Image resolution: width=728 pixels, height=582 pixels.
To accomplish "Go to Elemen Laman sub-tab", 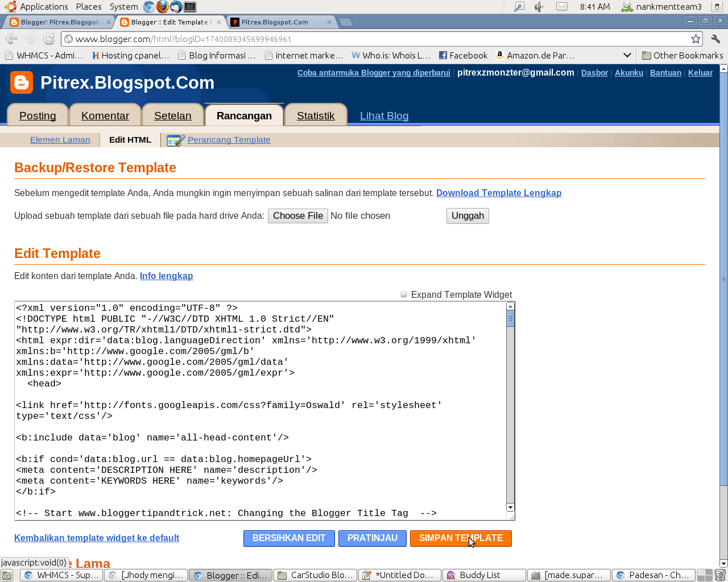I will tap(60, 140).
